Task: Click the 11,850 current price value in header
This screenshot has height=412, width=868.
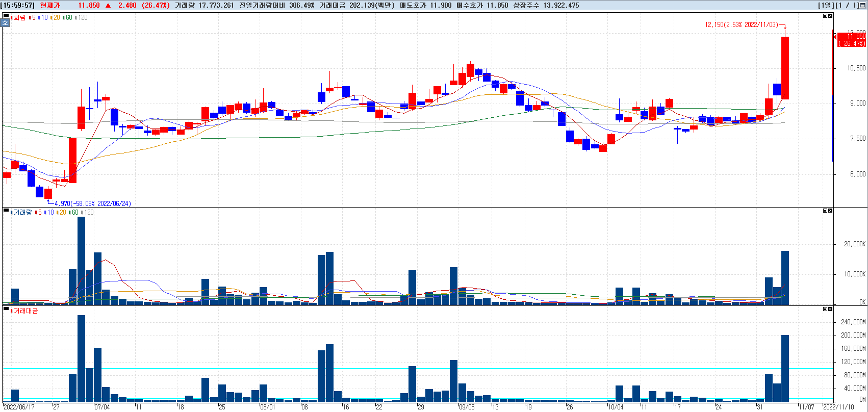Action: 89,5
